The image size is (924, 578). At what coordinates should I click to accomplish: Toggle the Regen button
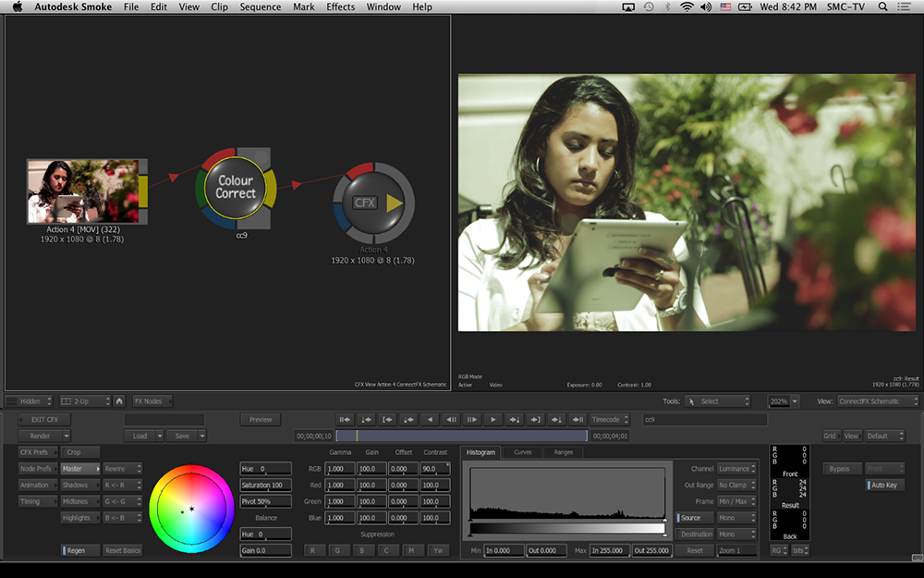[80, 550]
